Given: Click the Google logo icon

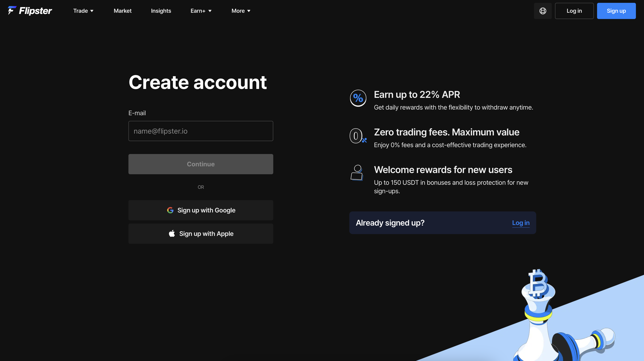Looking at the screenshot, I should click(x=170, y=210).
